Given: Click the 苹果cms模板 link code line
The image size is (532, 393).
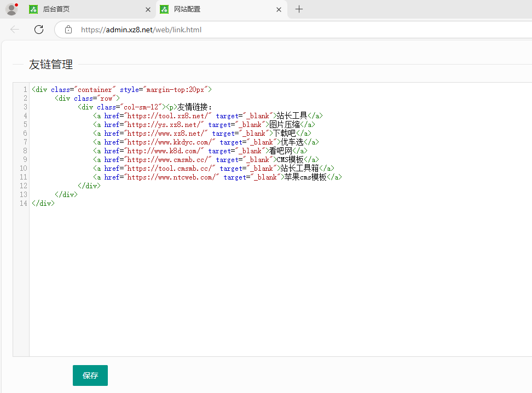Looking at the screenshot, I should 217,177.
